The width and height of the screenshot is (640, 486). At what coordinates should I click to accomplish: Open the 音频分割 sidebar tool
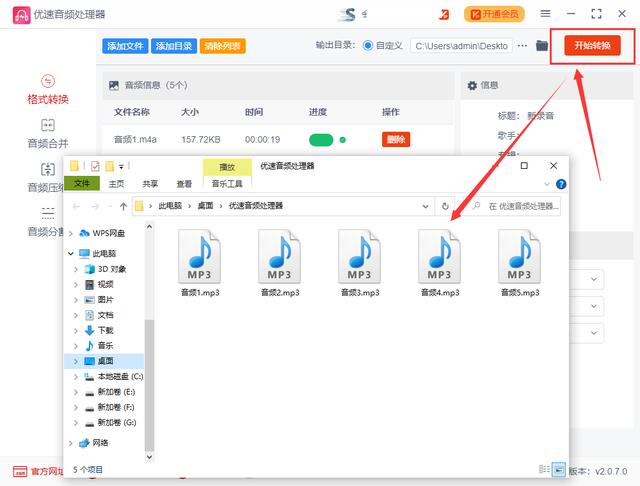[x=45, y=222]
